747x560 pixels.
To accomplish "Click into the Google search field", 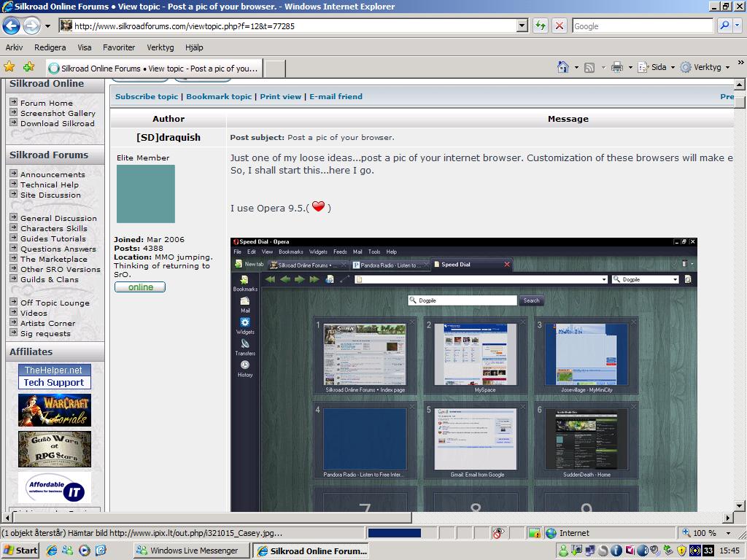I will pyautogui.click(x=642, y=26).
